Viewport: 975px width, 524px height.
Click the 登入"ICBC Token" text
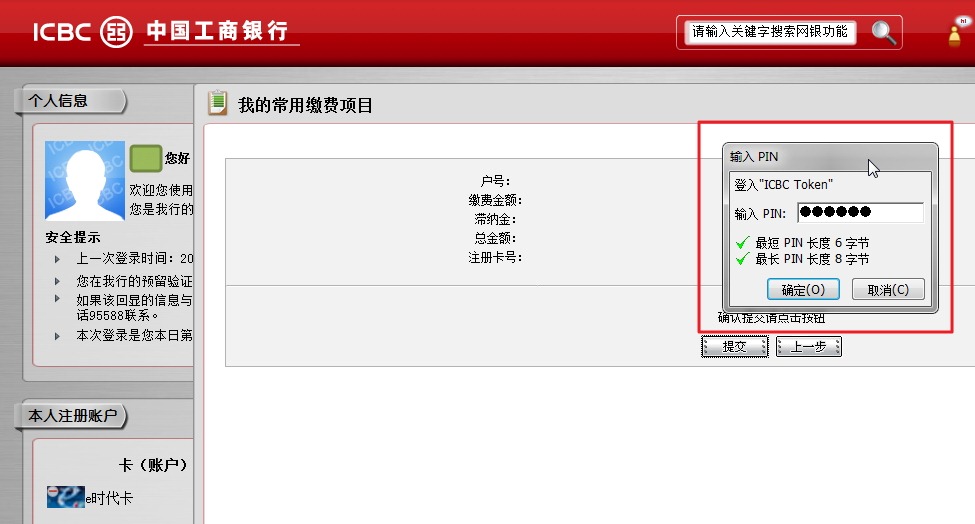[783, 185]
